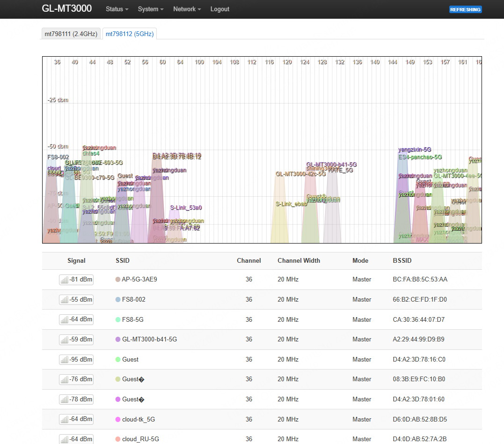This screenshot has width=504, height=444.
Task: Open the Status dropdown menu
Action: [117, 9]
